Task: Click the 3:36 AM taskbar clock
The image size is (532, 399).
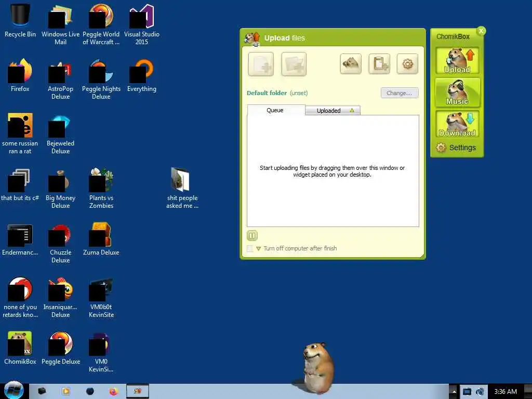Action: 505,392
